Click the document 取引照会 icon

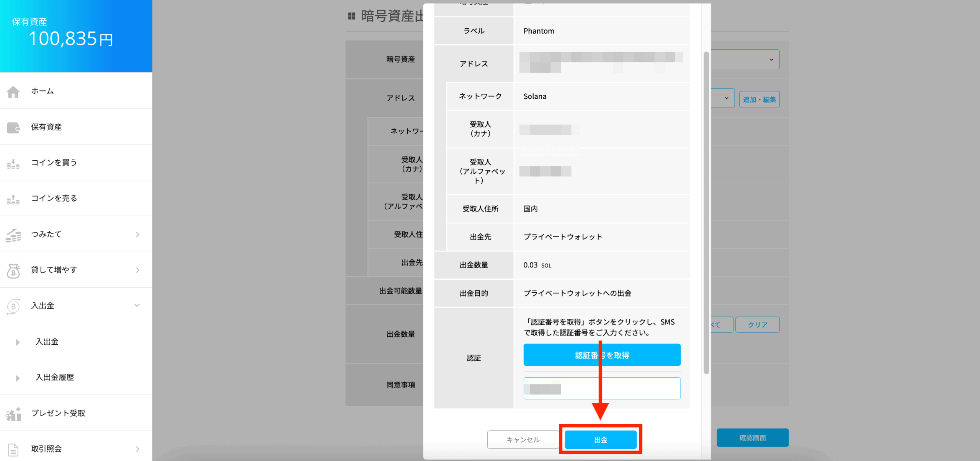tap(13, 450)
